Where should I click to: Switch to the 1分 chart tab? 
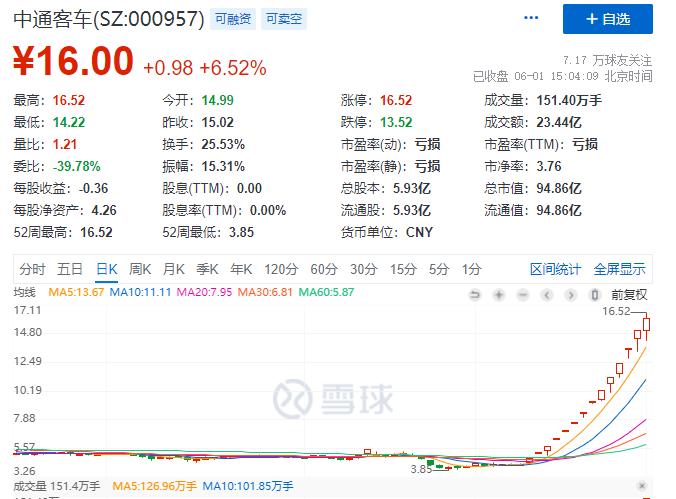[x=471, y=270]
